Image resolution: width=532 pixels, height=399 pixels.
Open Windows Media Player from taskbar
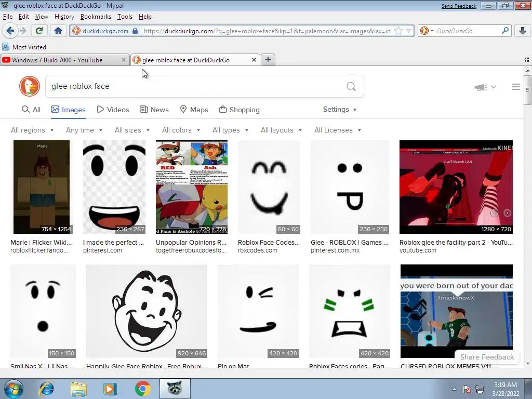[110, 389]
